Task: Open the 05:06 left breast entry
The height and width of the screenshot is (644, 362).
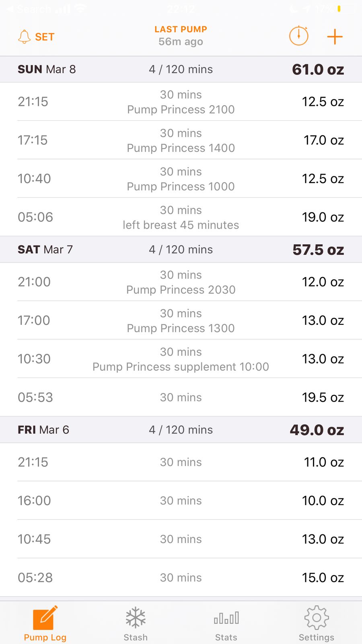Action: coord(181,217)
